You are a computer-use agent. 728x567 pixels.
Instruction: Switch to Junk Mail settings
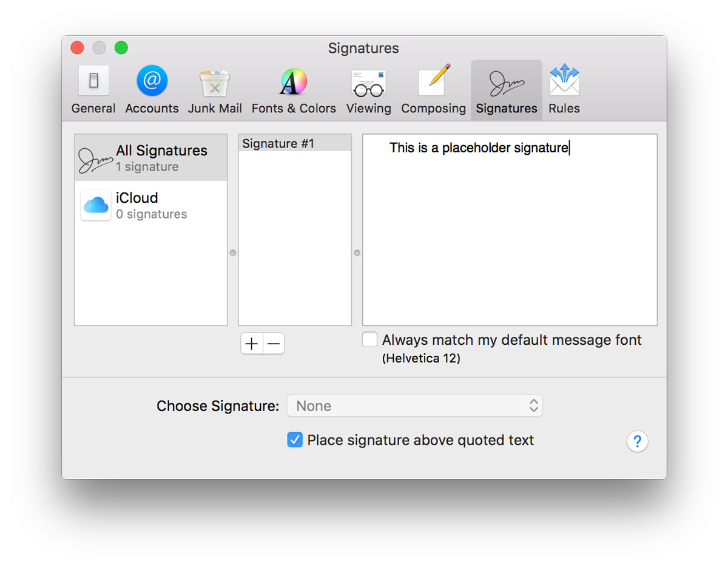[x=215, y=90]
